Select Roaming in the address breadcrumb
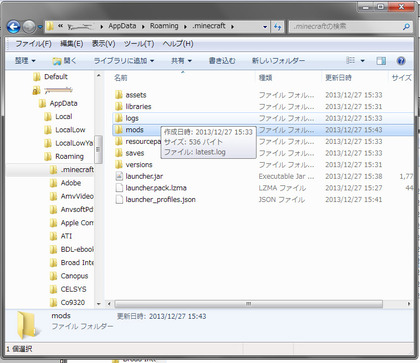Image resolution: width=420 pixels, height=363 pixels. point(164,26)
